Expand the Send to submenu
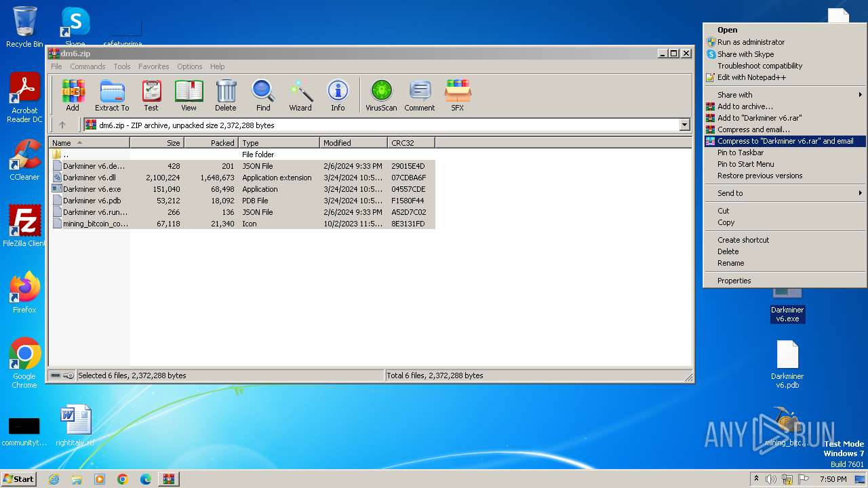The width and height of the screenshot is (868, 488). [x=785, y=193]
